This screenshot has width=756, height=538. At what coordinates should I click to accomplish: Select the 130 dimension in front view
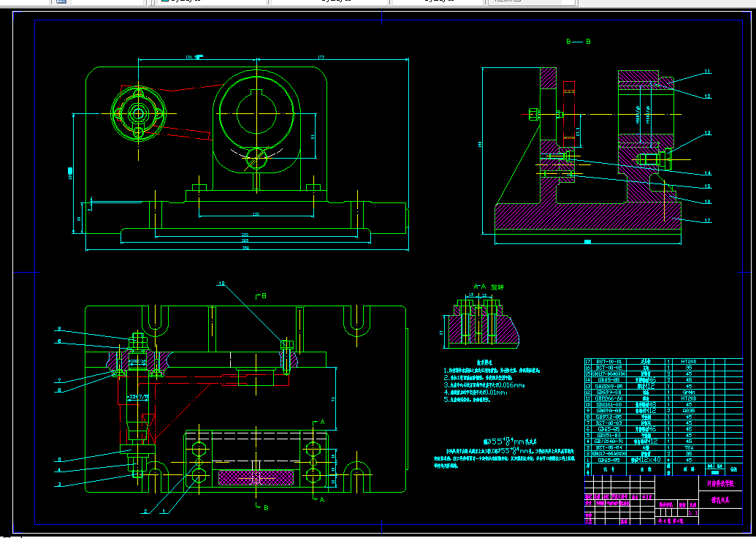(256, 213)
